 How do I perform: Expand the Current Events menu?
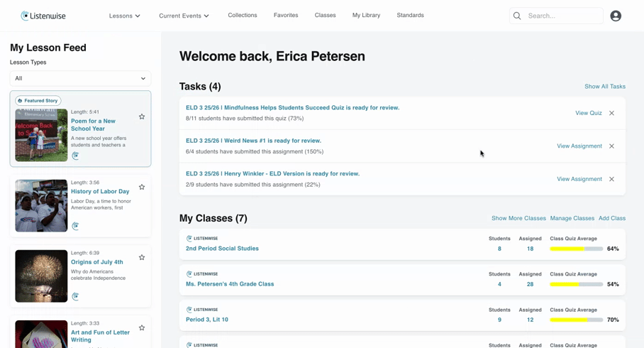184,16
